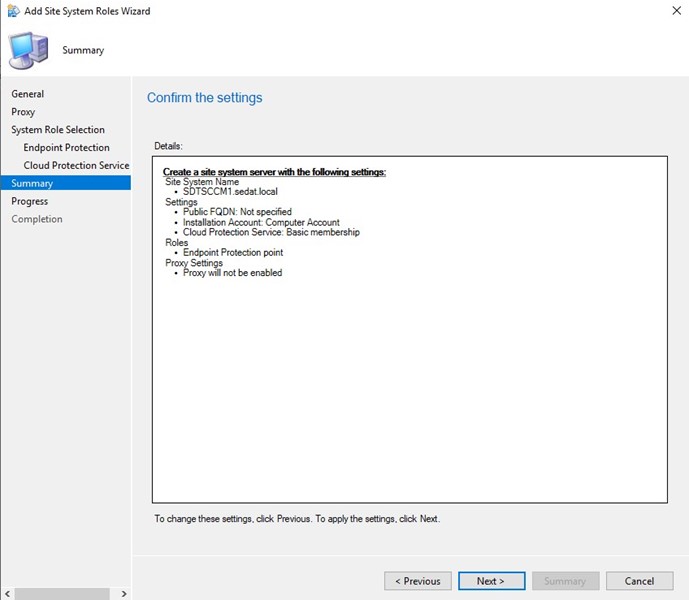Click the disabled Summary button
This screenshot has width=689, height=600.
[x=565, y=581]
